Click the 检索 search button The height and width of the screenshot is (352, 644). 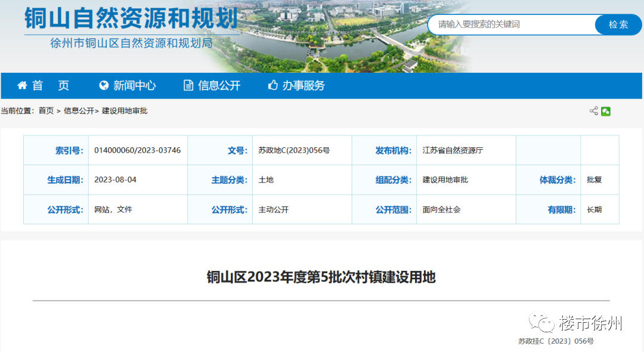click(x=618, y=24)
